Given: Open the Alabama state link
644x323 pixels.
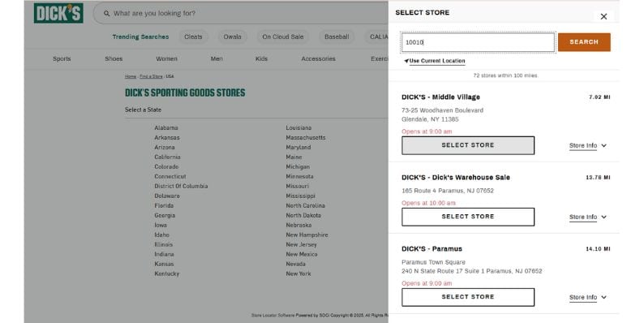Looking at the screenshot, I should pos(166,127).
